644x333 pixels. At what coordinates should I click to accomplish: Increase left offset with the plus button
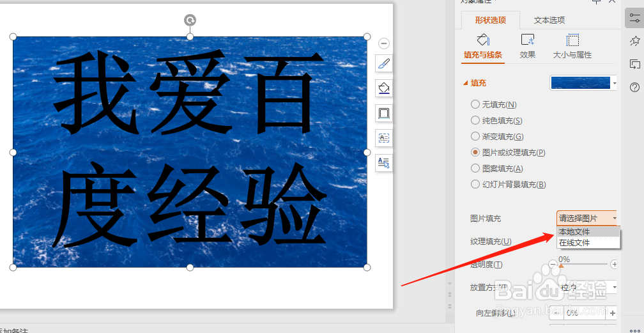point(612,313)
